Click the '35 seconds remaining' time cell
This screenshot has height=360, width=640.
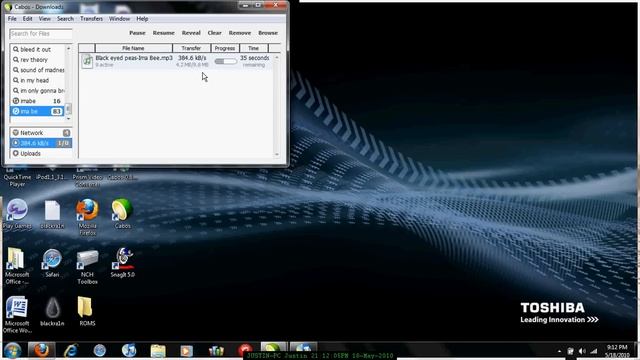[254, 61]
